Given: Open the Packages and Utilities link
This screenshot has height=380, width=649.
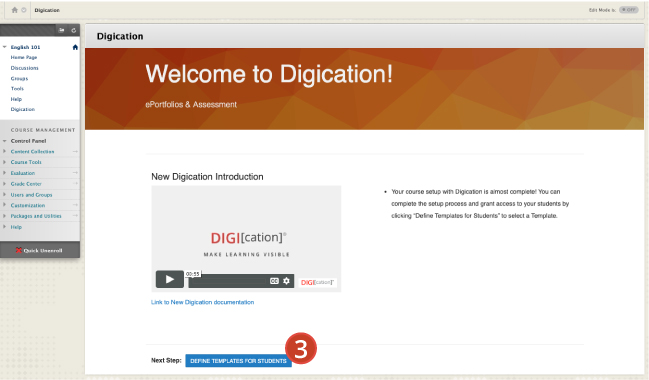Looking at the screenshot, I should [36, 216].
